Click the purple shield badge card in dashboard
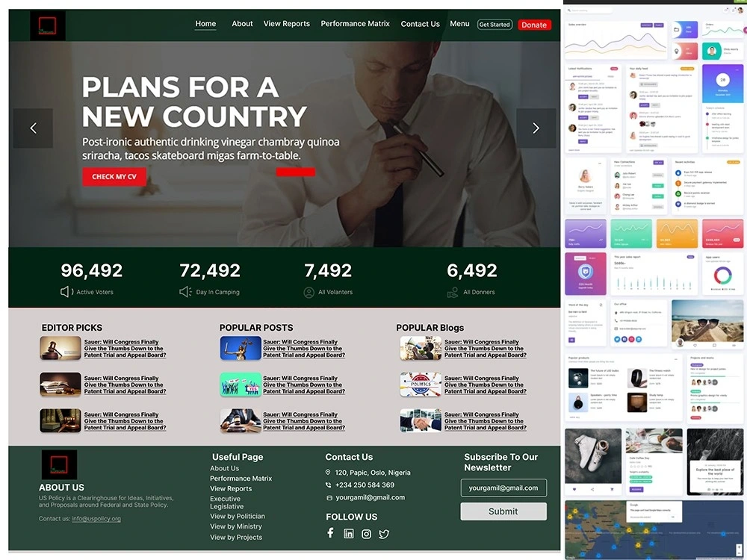The height and width of the screenshot is (560, 747). pyautogui.click(x=586, y=274)
